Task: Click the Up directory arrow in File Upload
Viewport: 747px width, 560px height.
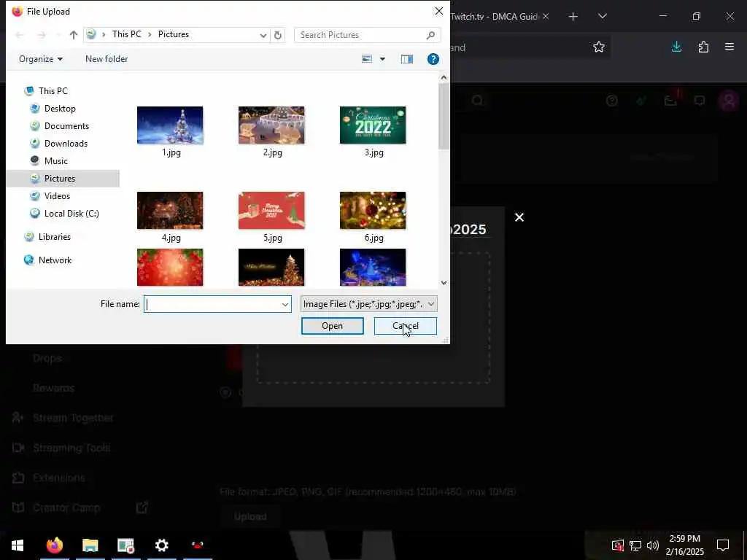Action: pyautogui.click(x=74, y=35)
